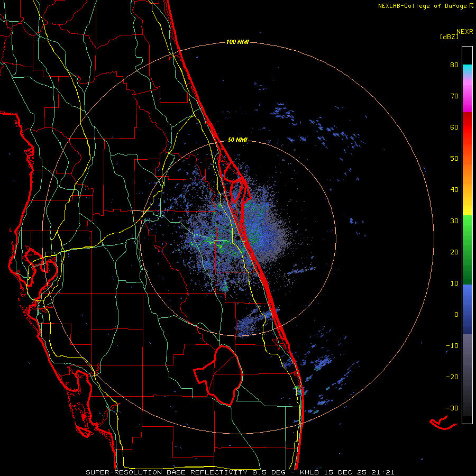Image resolution: width=476 pixels, height=476 pixels.
Task: Click the 70 value on dBZ scale
Action: [454, 96]
